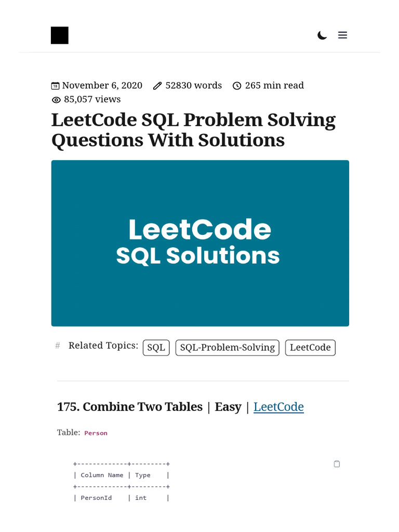Screen dimensions: 399x532
Task: Click the eye icon beside views count
Action: tap(56, 100)
